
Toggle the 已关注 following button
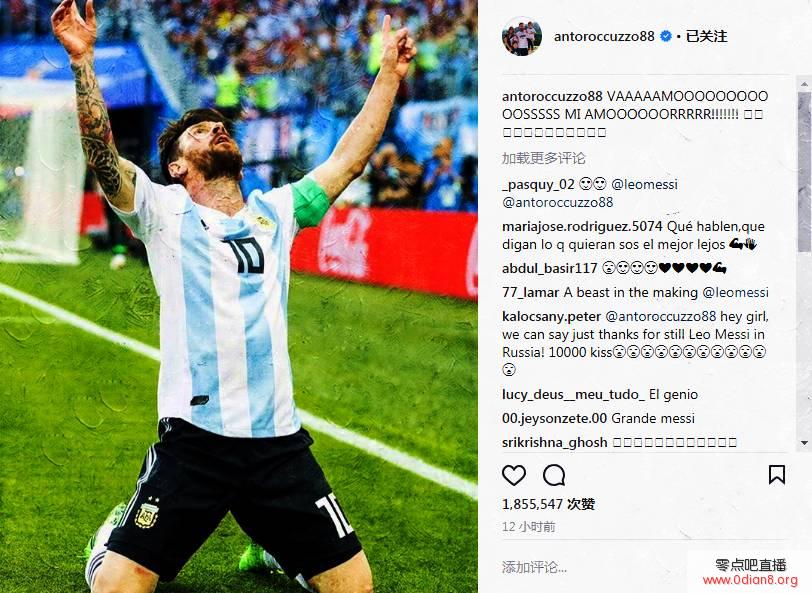pos(706,36)
